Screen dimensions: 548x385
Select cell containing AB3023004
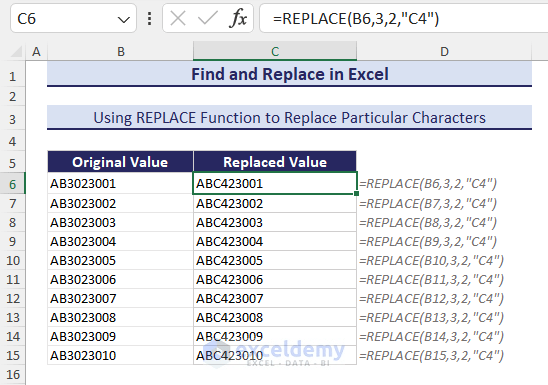pyautogui.click(x=120, y=241)
